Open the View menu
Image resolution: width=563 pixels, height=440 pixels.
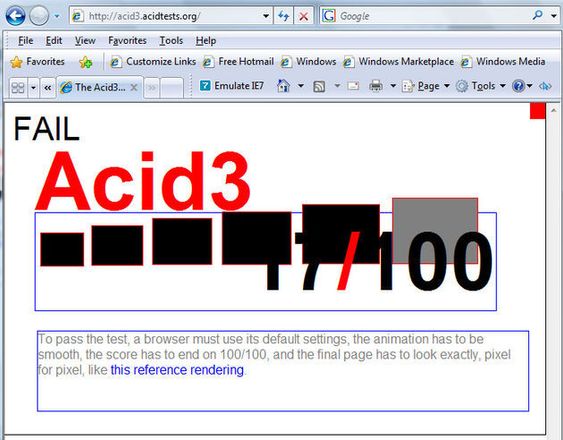pos(85,41)
